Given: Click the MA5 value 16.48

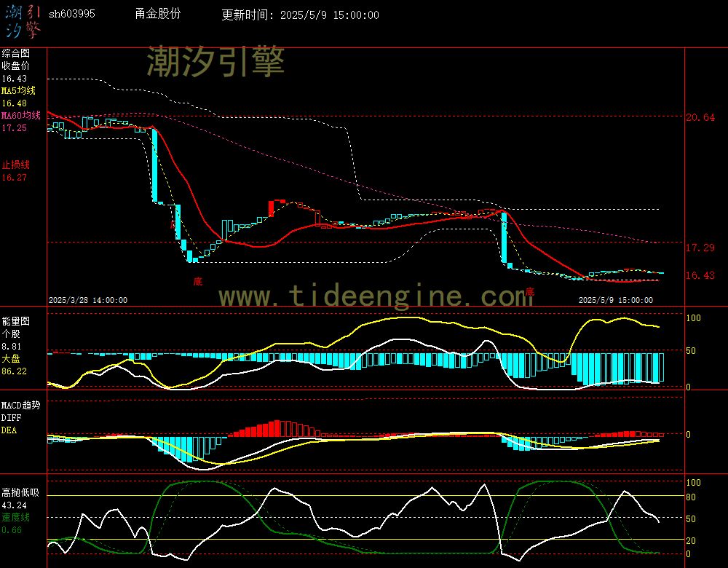Looking at the screenshot, I should click(15, 103).
